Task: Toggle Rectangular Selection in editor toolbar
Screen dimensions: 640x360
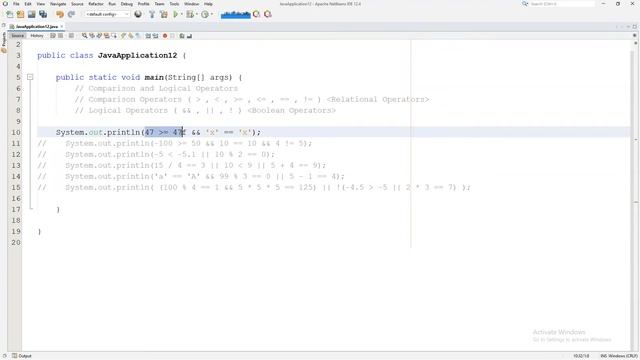Action: 114,36
